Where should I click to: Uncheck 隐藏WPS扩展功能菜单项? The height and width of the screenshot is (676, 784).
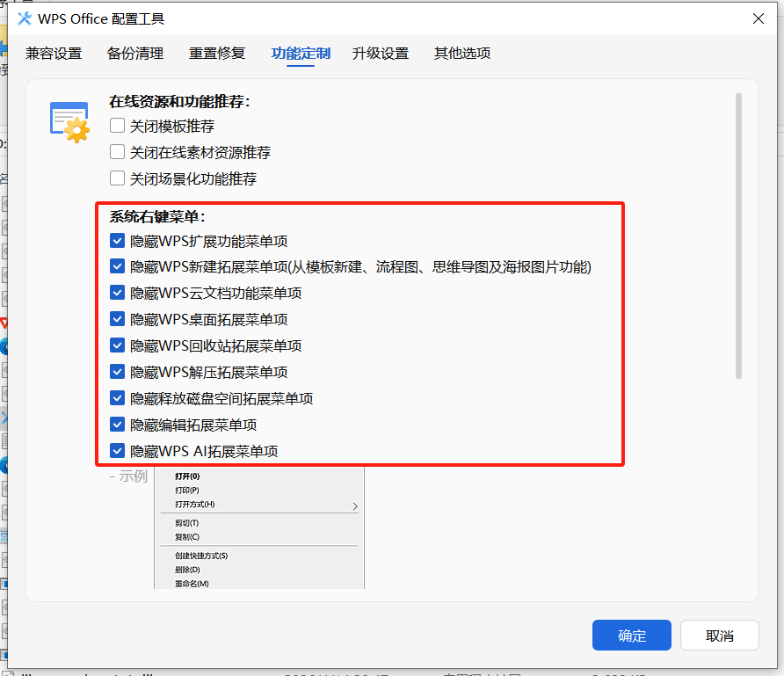[117, 241]
